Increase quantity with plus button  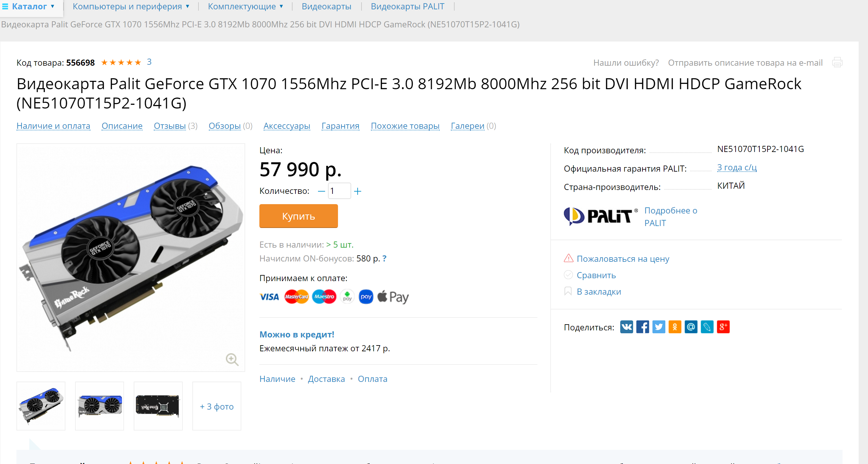358,191
